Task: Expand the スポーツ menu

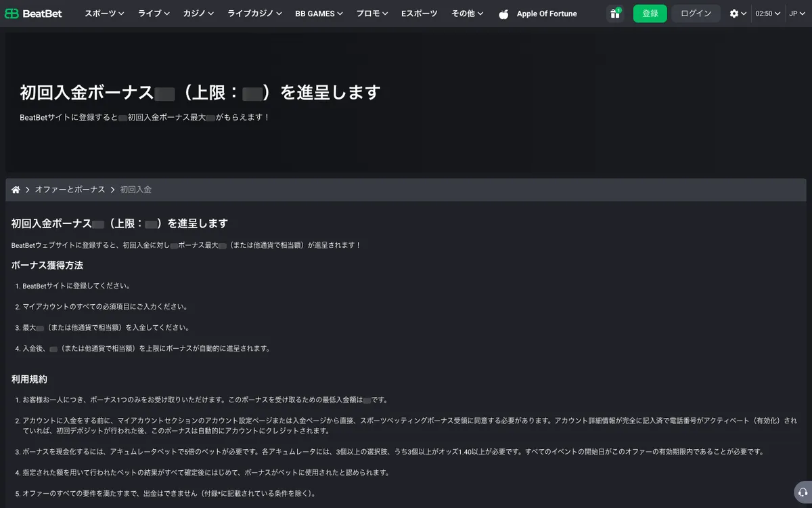Action: pos(104,14)
